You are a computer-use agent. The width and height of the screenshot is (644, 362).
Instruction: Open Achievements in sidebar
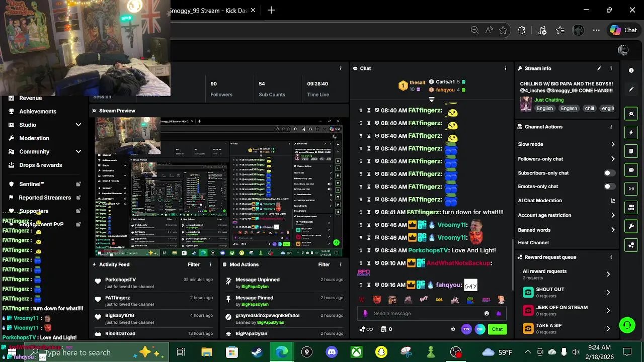pos(38,112)
